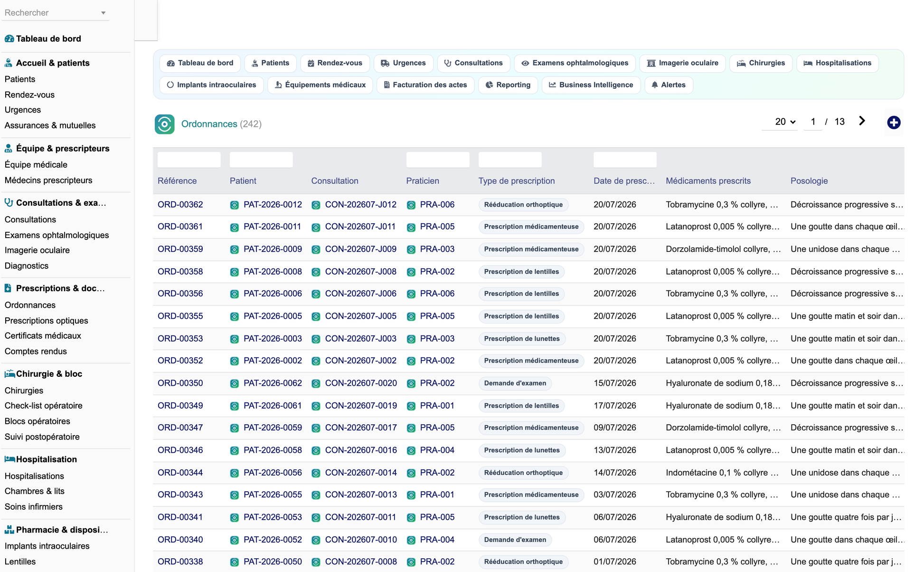The image size is (924, 572).
Task: Click the current page number field
Action: pos(813,122)
